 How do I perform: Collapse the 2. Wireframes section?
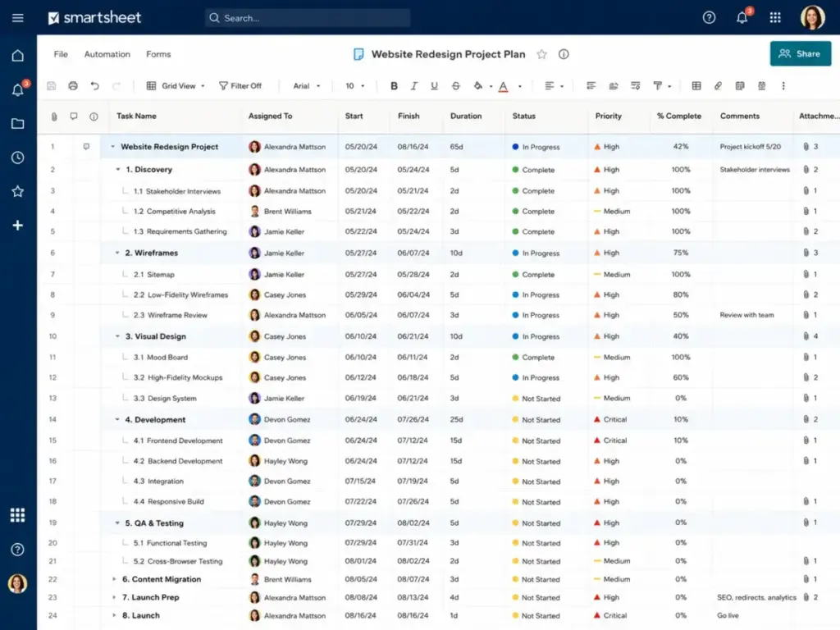(x=117, y=253)
